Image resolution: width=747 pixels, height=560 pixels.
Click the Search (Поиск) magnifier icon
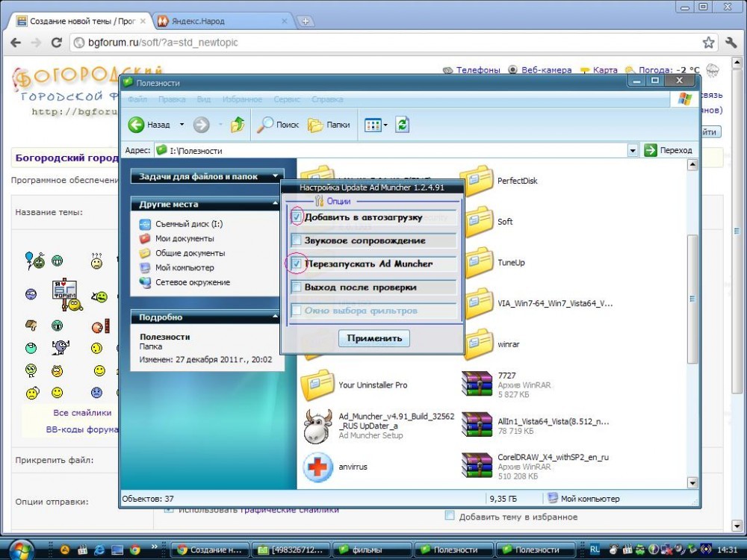coord(265,125)
